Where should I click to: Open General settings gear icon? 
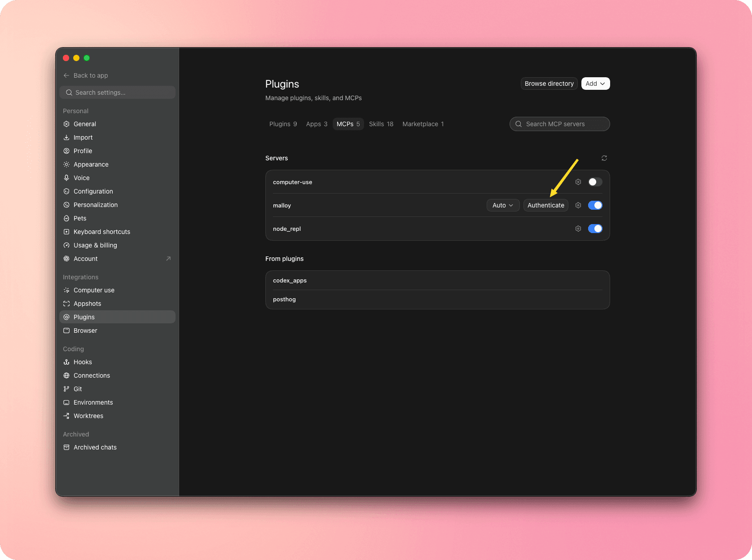click(66, 124)
